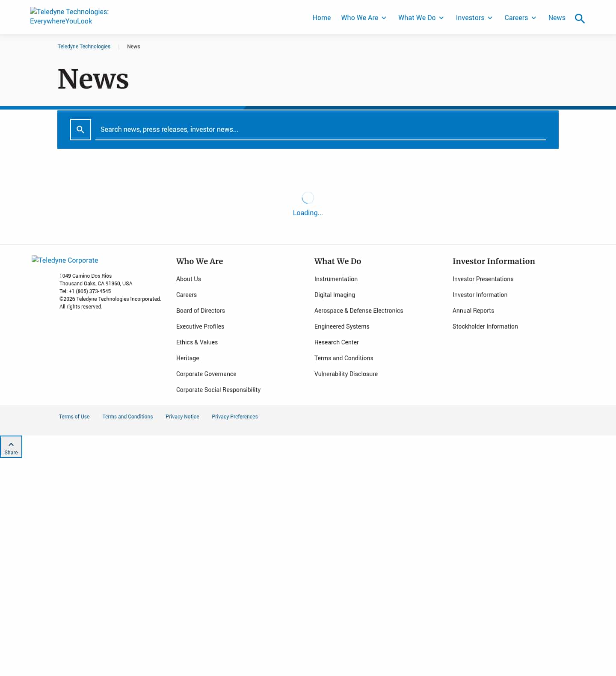
Task: Open the header search magnifier icon
Action: 580,18
